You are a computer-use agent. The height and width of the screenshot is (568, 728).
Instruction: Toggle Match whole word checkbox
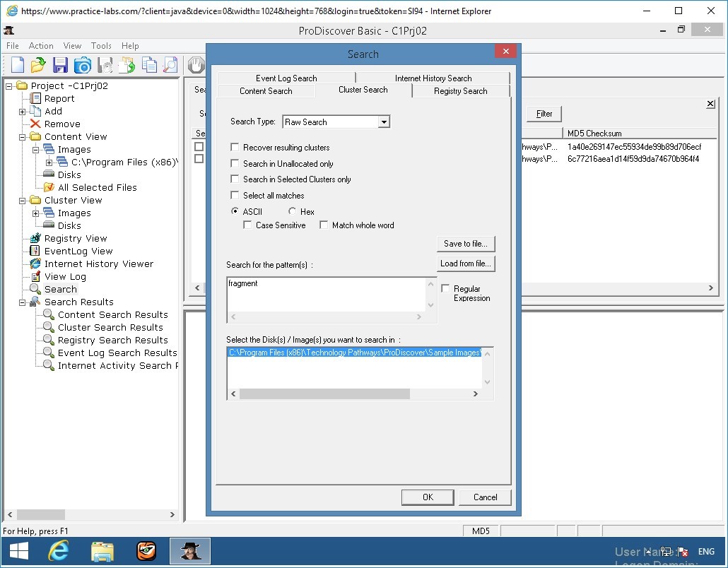point(324,225)
